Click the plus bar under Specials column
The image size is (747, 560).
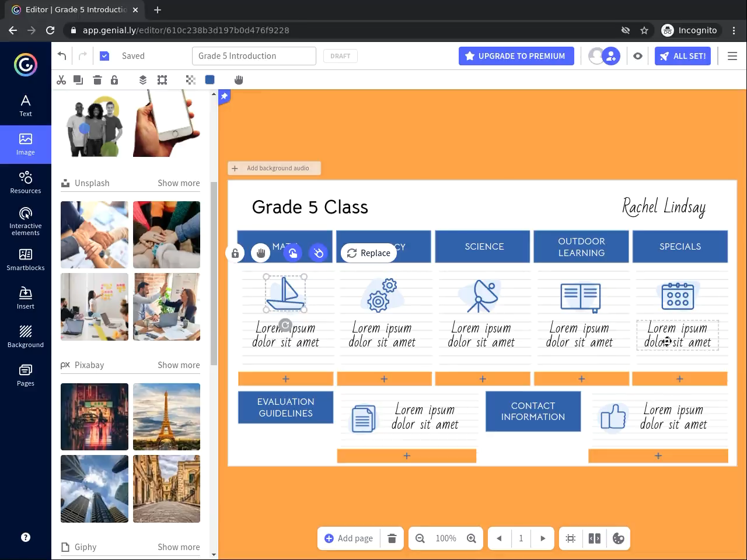pyautogui.click(x=680, y=379)
